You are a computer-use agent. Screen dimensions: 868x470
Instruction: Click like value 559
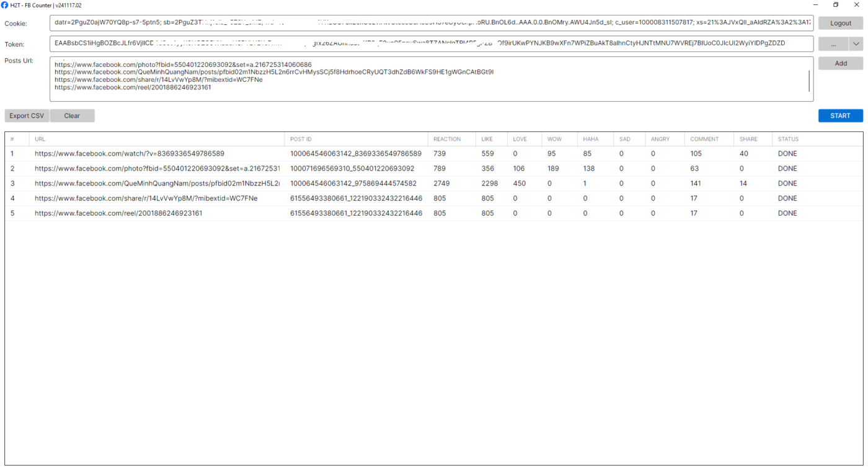[x=487, y=154]
